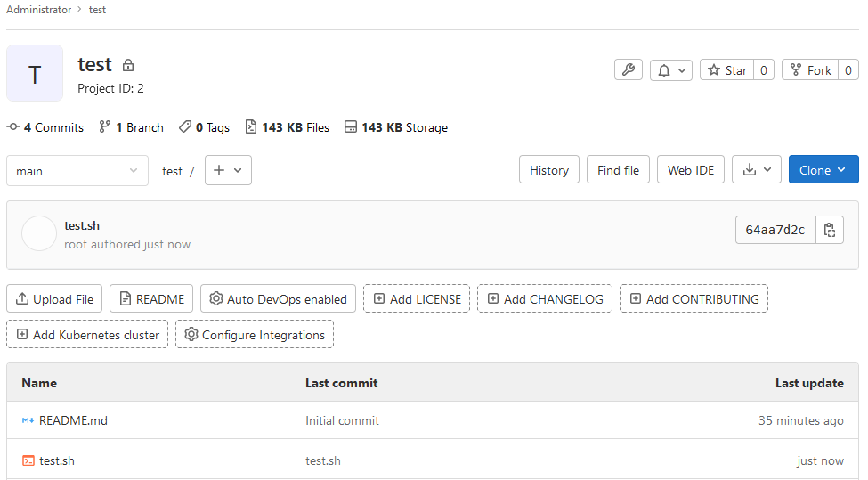Viewport: 868px width, 480px height.
Task: Click the Find file button
Action: tap(618, 170)
